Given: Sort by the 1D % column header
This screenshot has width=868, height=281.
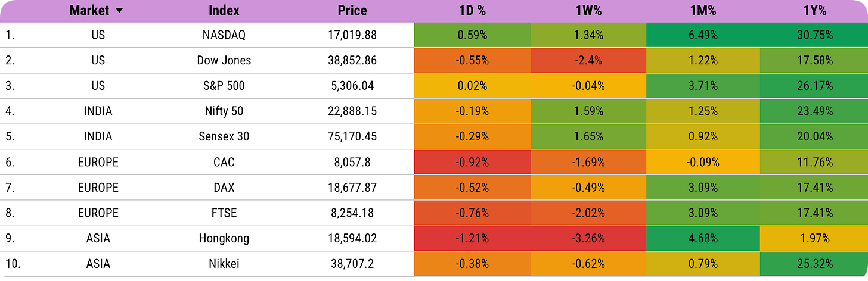Looking at the screenshot, I should (472, 11).
